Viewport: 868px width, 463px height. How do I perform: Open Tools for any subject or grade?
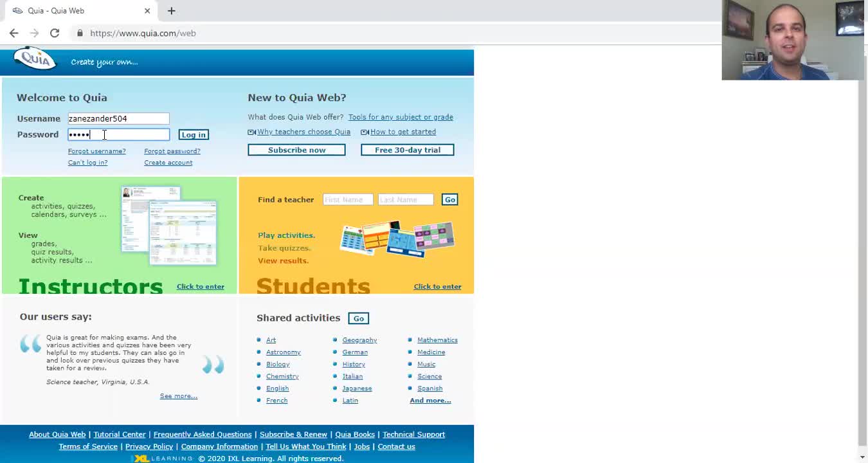point(401,117)
